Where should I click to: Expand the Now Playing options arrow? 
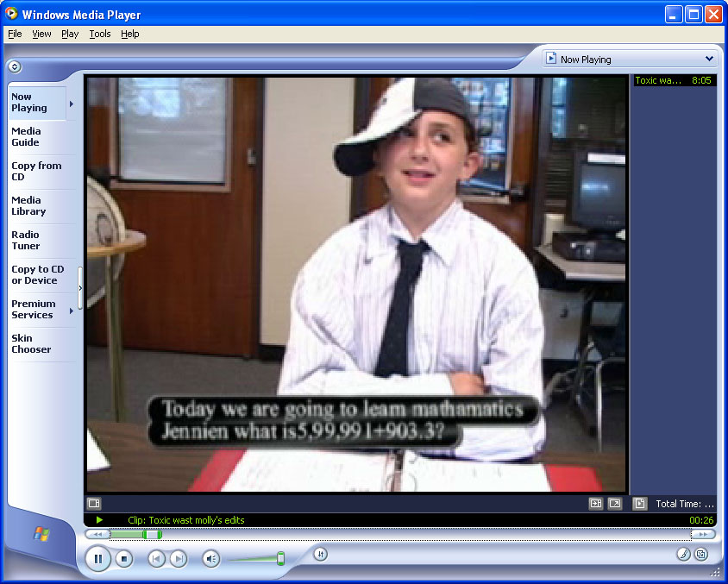pyautogui.click(x=71, y=104)
